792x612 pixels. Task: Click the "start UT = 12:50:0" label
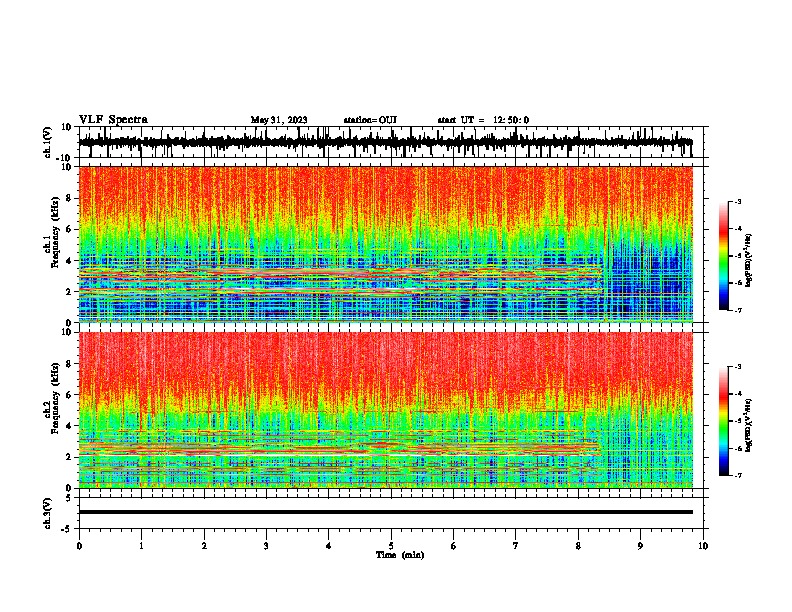coord(483,120)
